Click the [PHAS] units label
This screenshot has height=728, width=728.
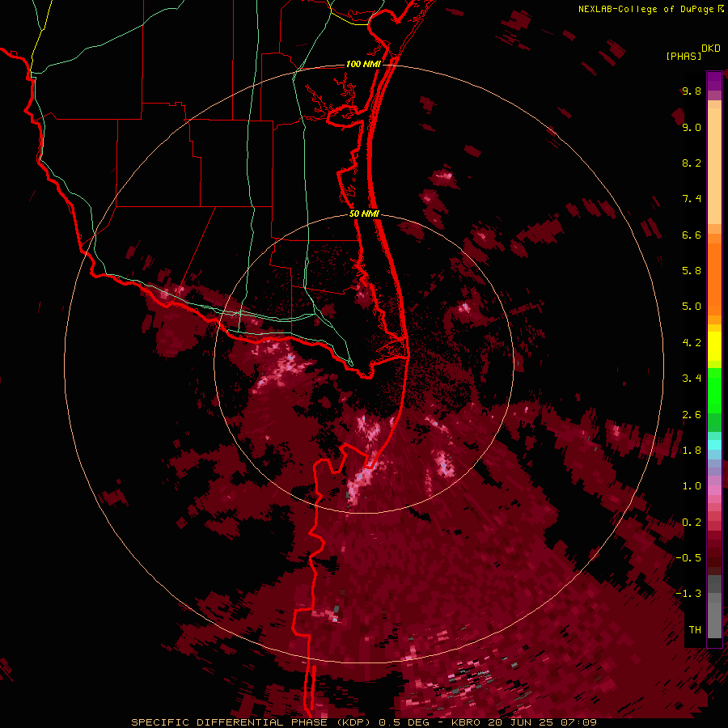pyautogui.click(x=684, y=56)
